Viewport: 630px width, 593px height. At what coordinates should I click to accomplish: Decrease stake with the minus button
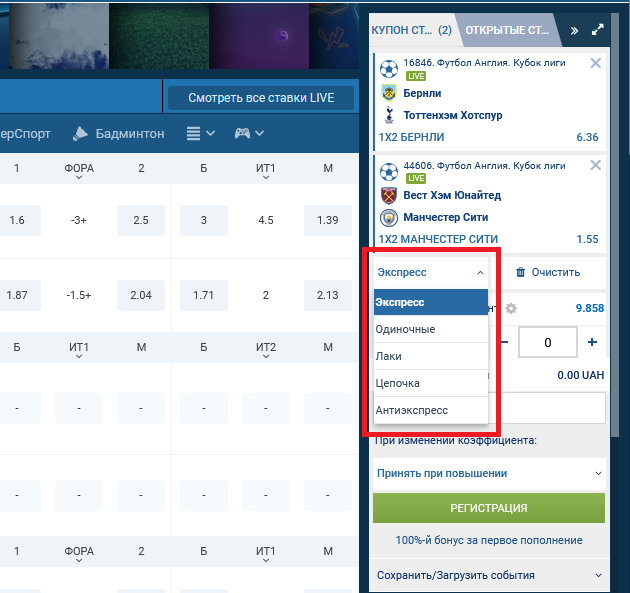point(503,342)
